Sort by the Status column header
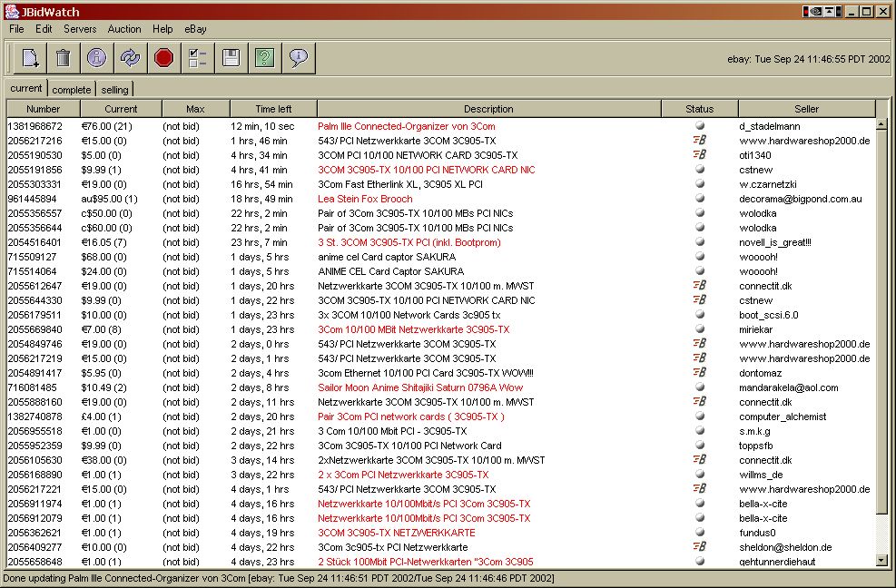This screenshot has width=896, height=588. (x=699, y=109)
